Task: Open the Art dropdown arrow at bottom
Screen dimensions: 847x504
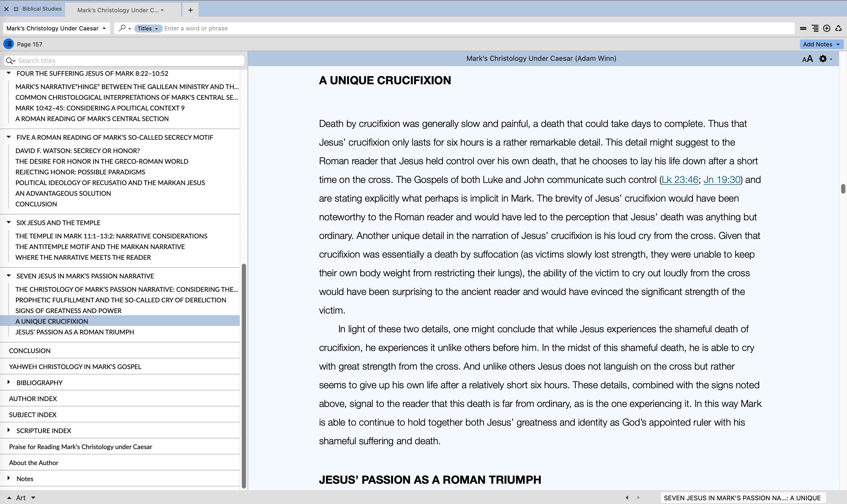Action: tap(33, 498)
